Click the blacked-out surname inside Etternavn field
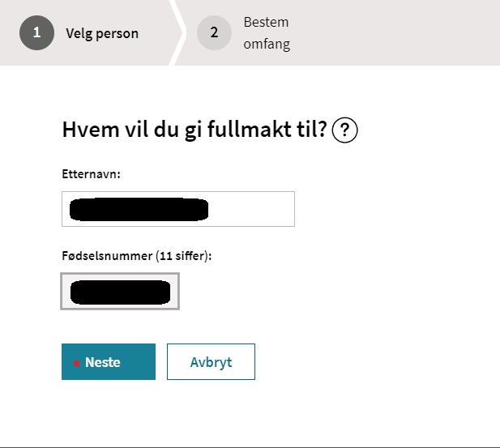This screenshot has width=500, height=448. click(139, 209)
